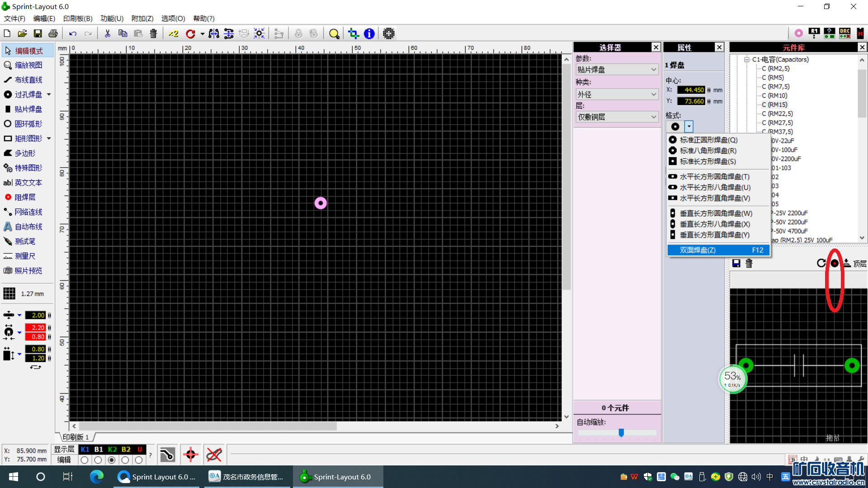The image size is (868, 488).
Task: Click the save disk icon in toolbar
Action: pyautogui.click(x=38, y=33)
